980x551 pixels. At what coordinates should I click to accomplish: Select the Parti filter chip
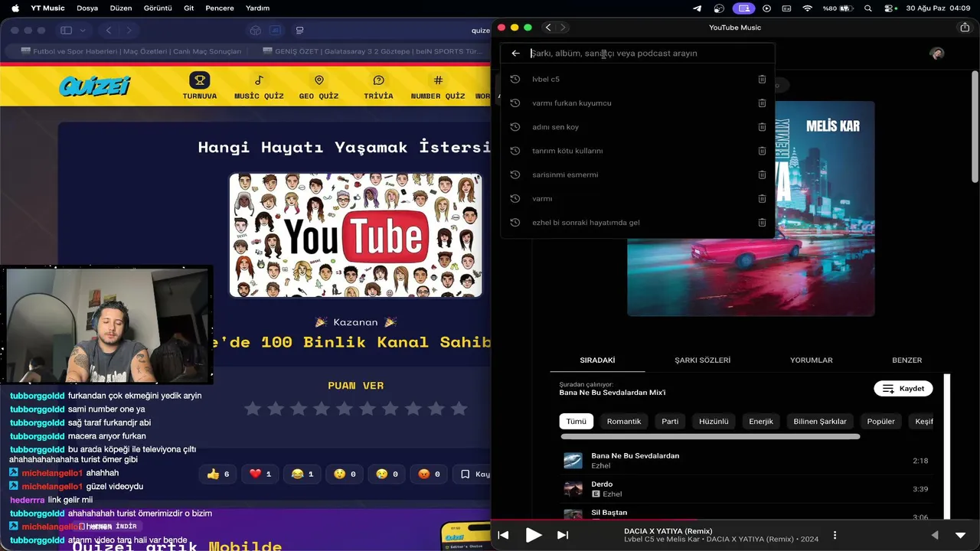click(x=670, y=422)
